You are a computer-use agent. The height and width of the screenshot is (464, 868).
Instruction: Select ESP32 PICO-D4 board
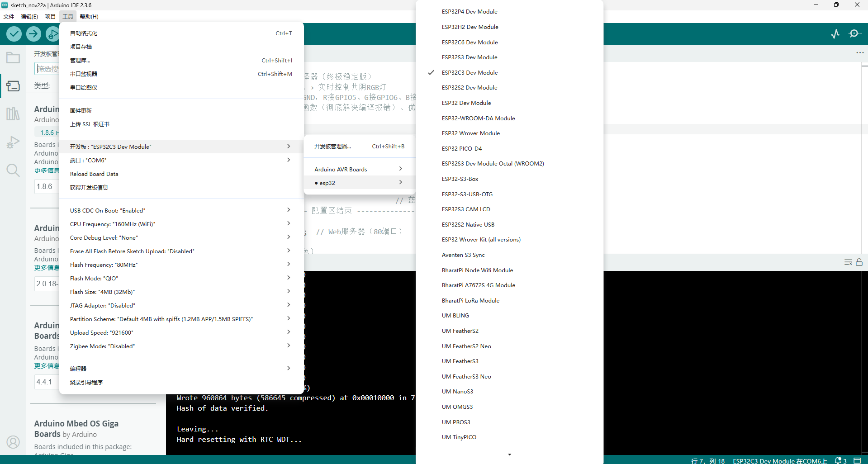pos(509,148)
